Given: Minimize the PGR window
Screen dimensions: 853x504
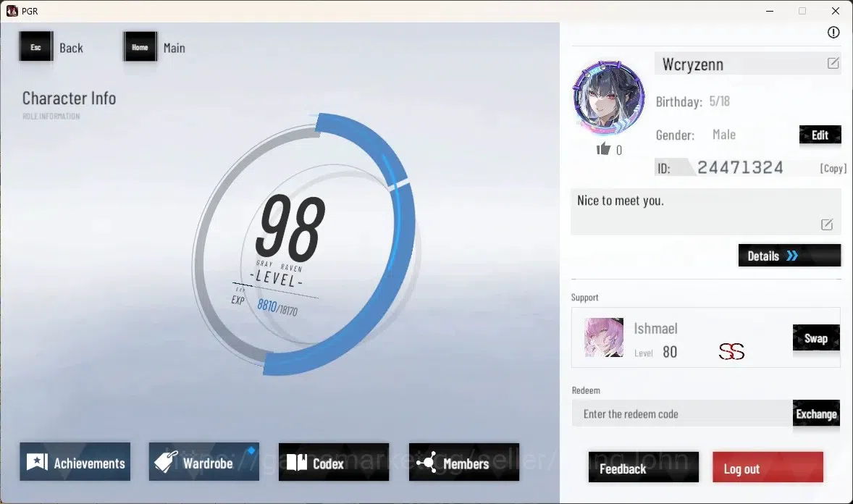Looking at the screenshot, I should [x=770, y=11].
